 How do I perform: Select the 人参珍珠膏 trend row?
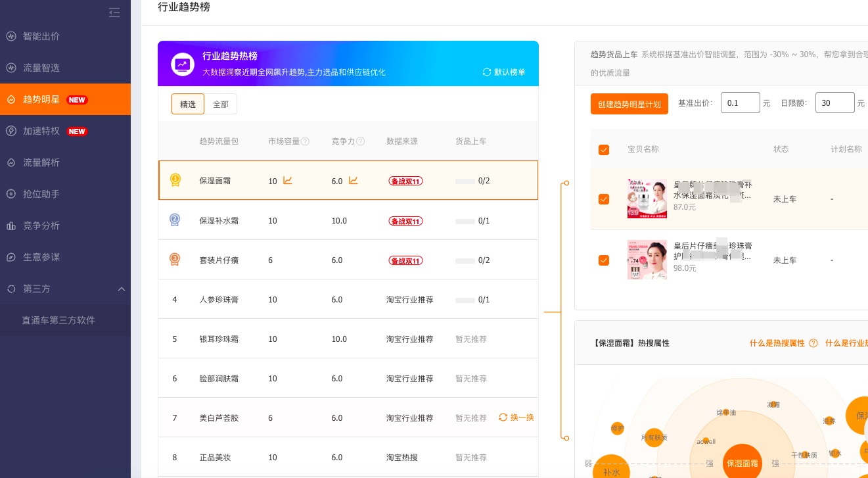coord(348,299)
